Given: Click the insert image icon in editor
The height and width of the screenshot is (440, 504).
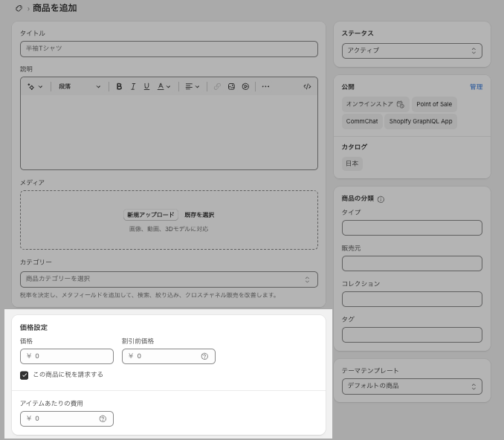Looking at the screenshot, I should coord(231,87).
